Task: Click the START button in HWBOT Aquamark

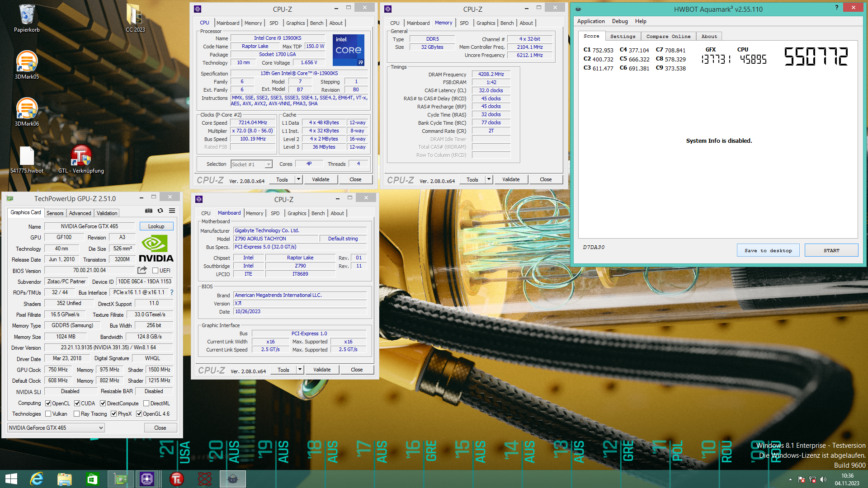Action: [831, 250]
